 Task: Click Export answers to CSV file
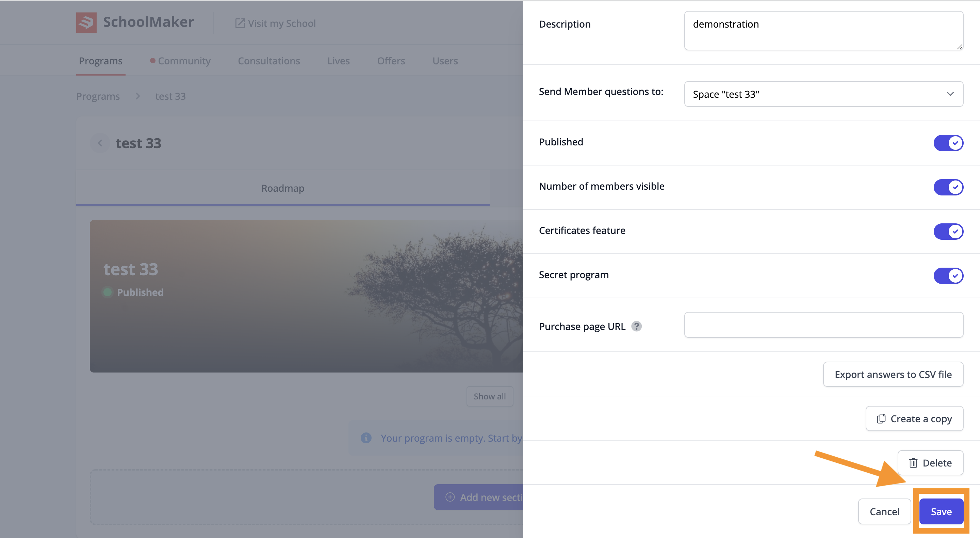(x=893, y=374)
